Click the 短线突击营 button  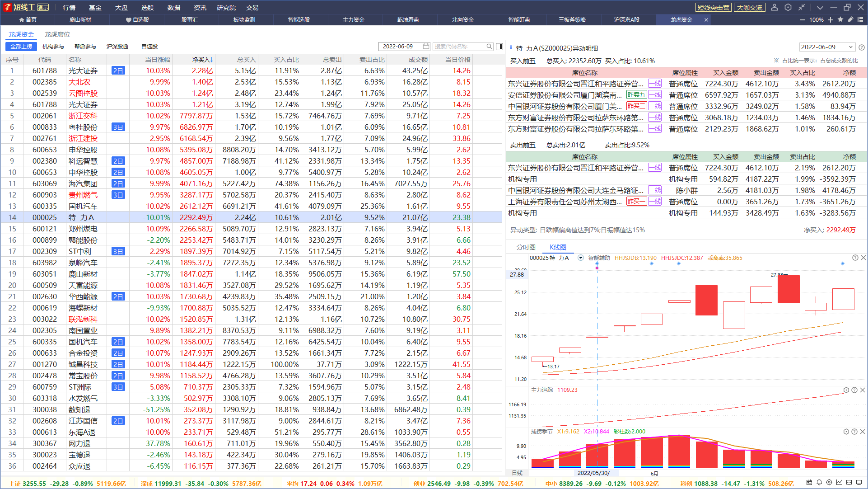click(713, 8)
